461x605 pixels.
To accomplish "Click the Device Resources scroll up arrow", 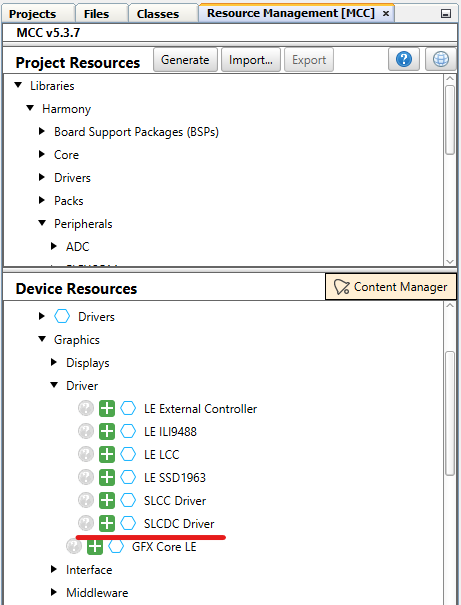I will click(450, 305).
